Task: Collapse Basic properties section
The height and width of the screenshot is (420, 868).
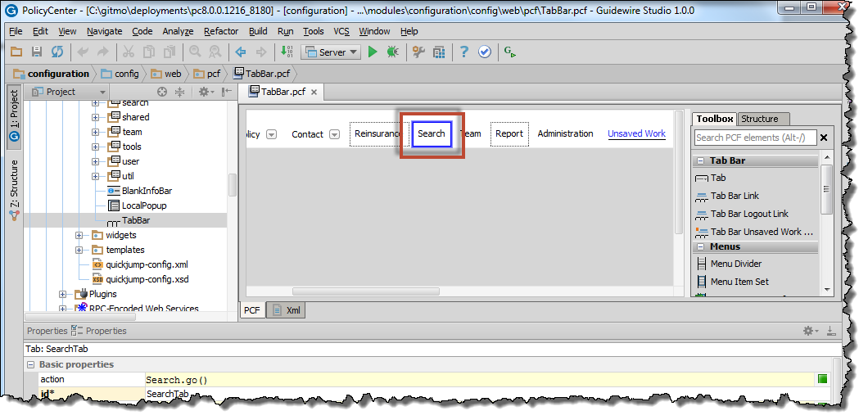Action: click(30, 364)
